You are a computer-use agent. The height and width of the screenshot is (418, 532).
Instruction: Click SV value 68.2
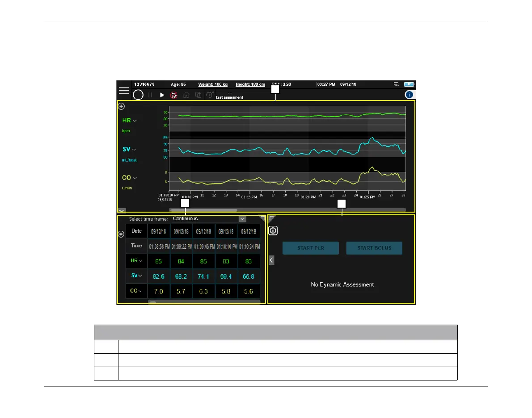(x=181, y=276)
